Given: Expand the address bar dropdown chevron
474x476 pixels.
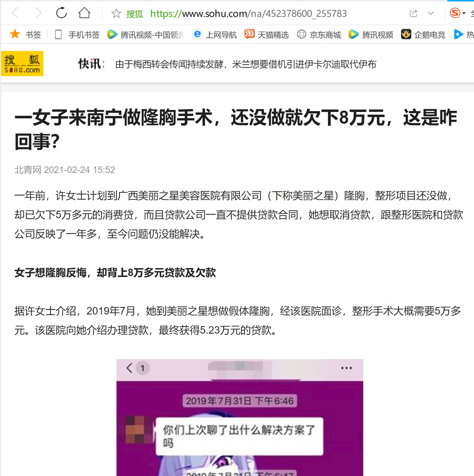Looking at the screenshot, I should pos(430,13).
